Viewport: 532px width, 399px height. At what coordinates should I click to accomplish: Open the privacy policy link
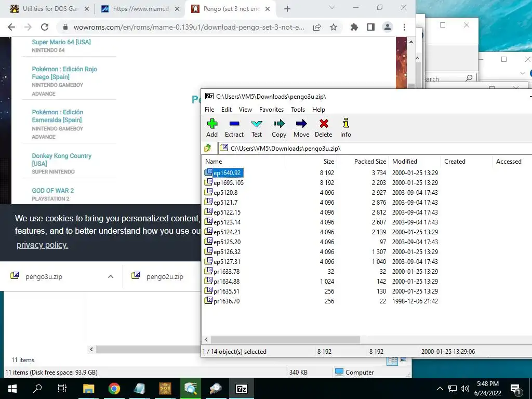42,245
